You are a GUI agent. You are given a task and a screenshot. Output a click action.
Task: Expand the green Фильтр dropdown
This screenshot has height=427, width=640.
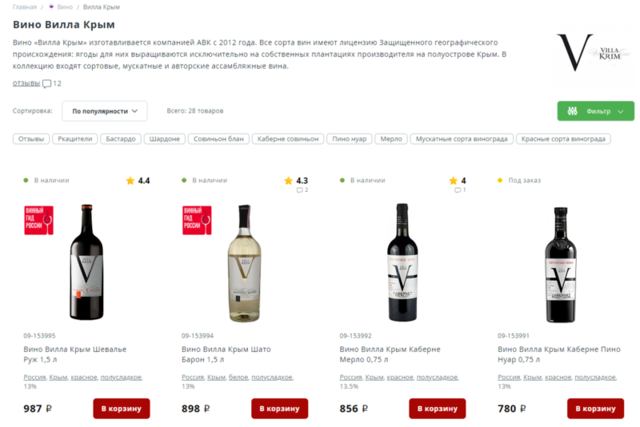click(595, 111)
